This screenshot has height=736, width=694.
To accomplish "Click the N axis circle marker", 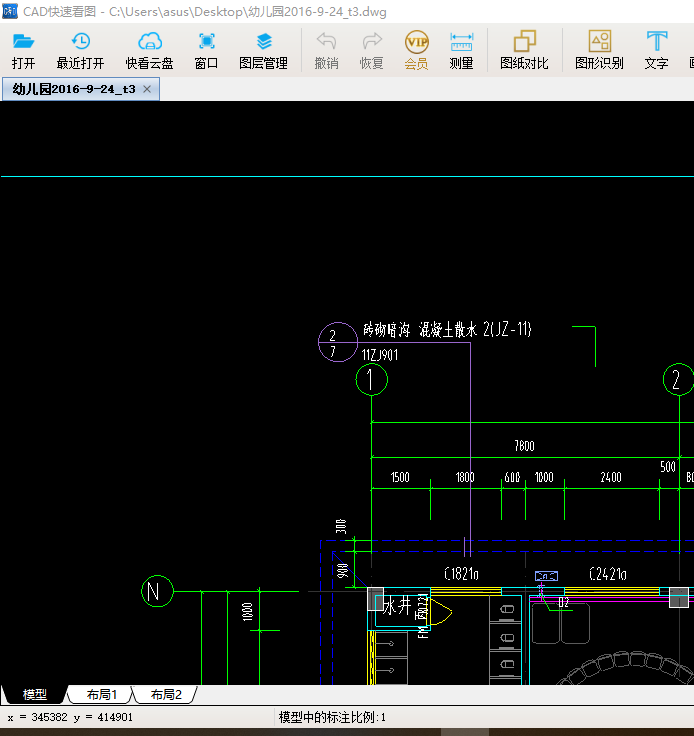I will (157, 591).
